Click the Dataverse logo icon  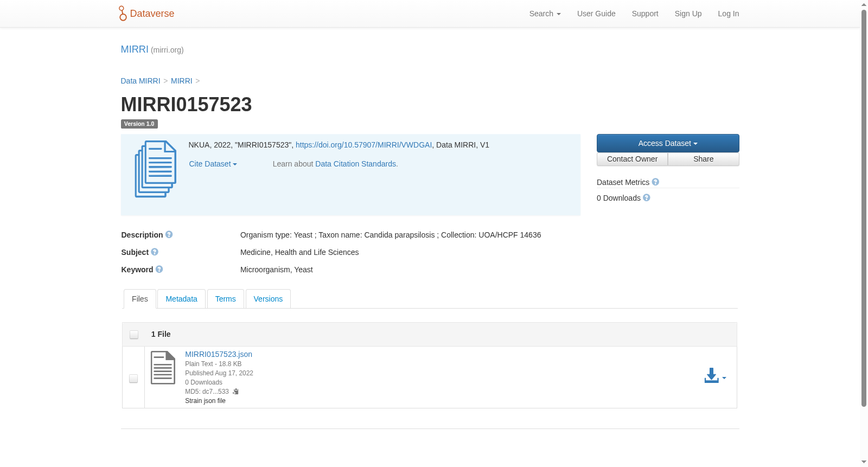point(123,14)
